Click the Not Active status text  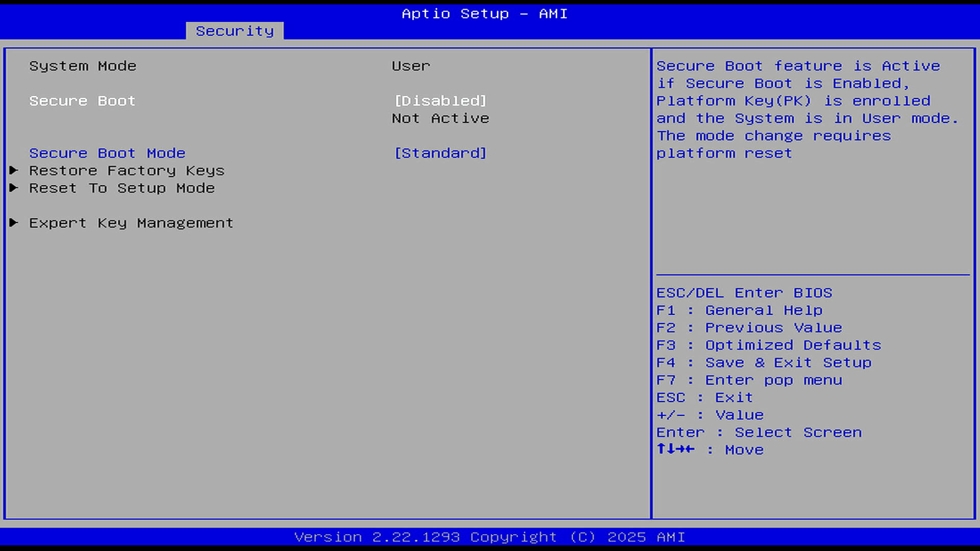[440, 118]
